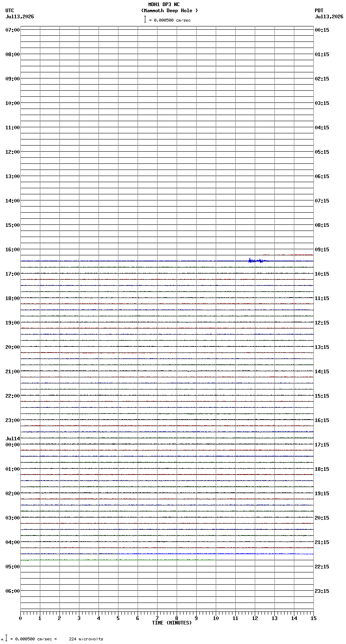This screenshot has width=346, height=644.
Task: Click the UTC time label '03:00'
Action: 13,518
